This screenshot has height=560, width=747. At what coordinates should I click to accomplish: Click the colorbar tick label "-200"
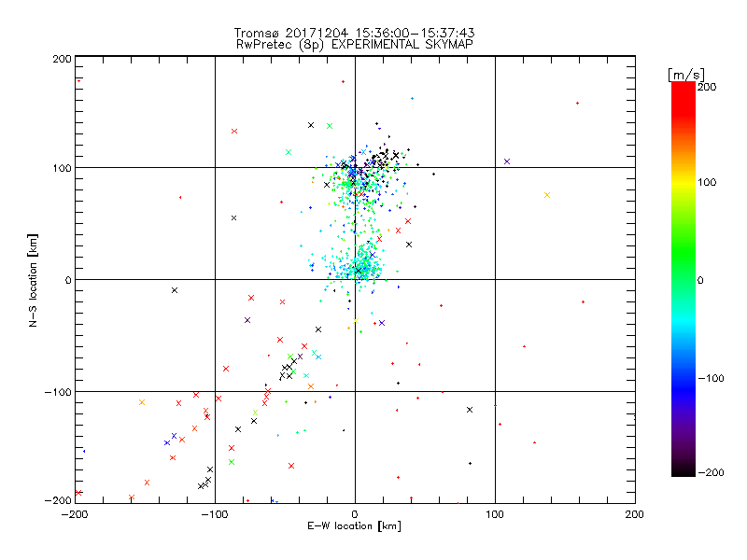pos(711,472)
